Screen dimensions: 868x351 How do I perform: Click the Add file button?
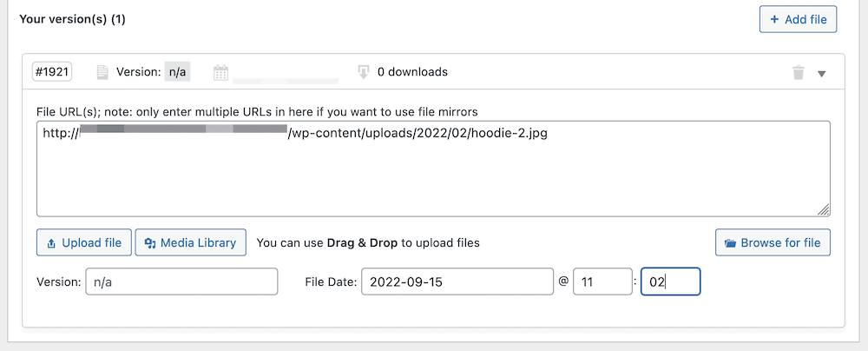(798, 19)
